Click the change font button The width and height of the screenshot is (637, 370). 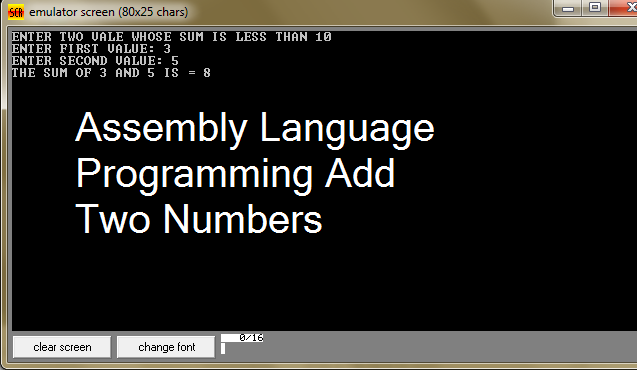coord(166,347)
